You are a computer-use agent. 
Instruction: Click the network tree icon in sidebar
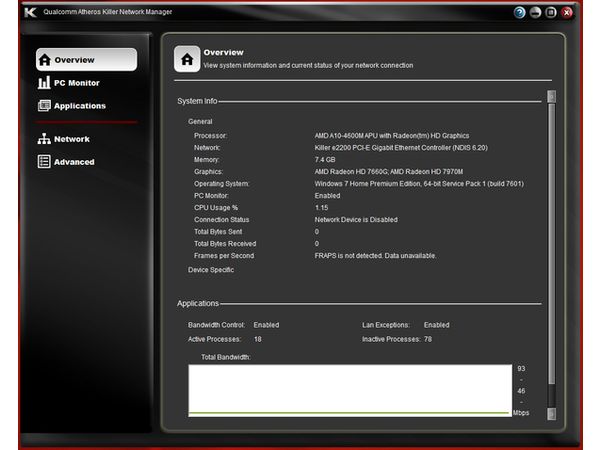44,139
